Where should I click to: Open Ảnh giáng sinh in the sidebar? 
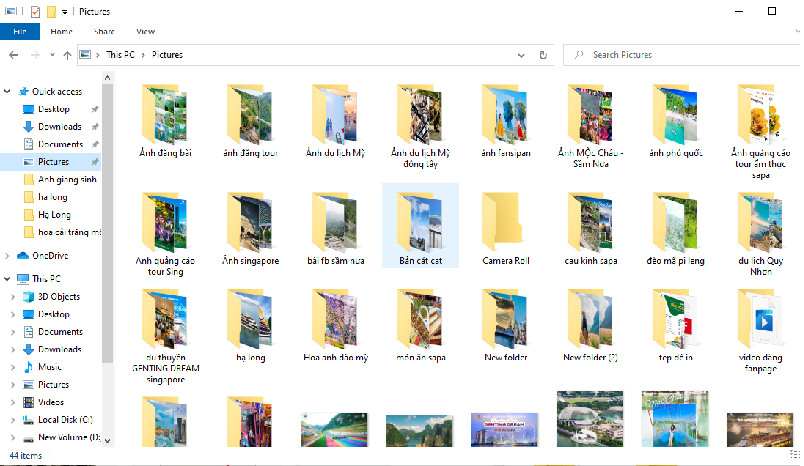click(67, 179)
